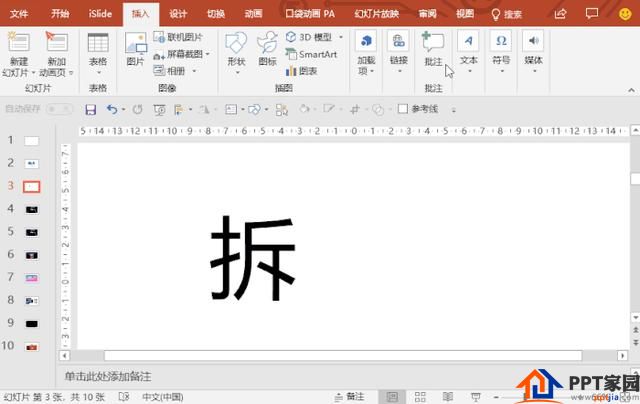
Task: Select slide 10 thumbnail
Action: tap(31, 347)
